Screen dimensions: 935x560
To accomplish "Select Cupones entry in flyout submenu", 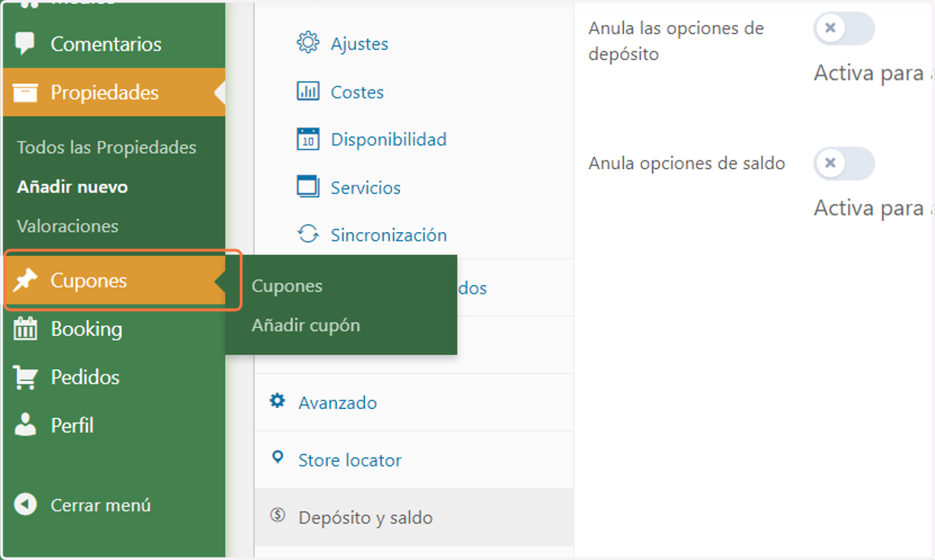I will (287, 286).
